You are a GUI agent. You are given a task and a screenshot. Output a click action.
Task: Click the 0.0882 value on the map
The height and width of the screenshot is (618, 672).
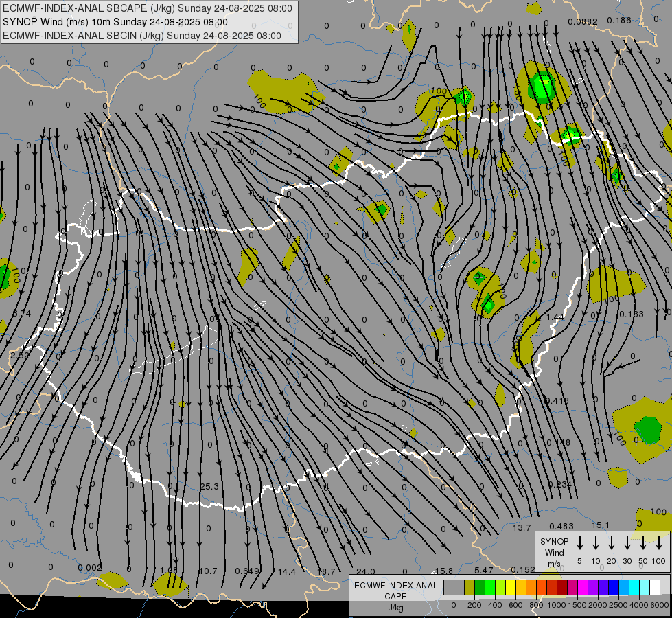[583, 22]
